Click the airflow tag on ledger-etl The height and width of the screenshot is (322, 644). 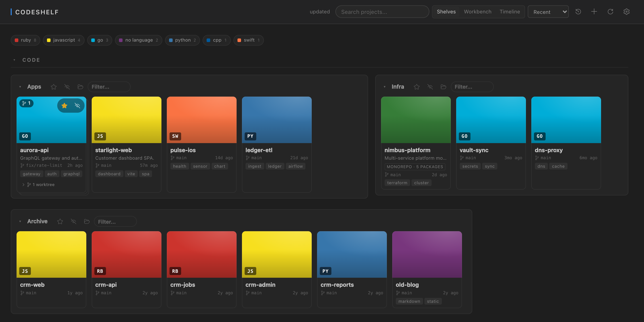click(x=295, y=166)
